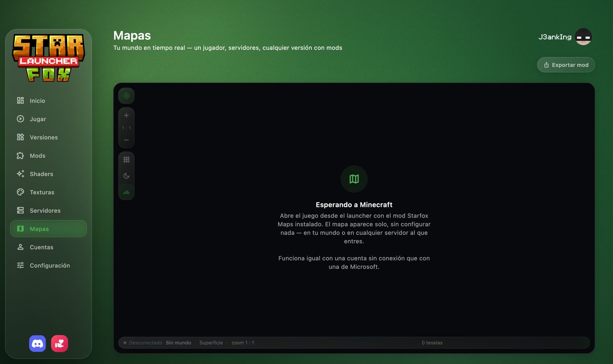
Task: Click the Mapas page title
Action: [x=132, y=36]
